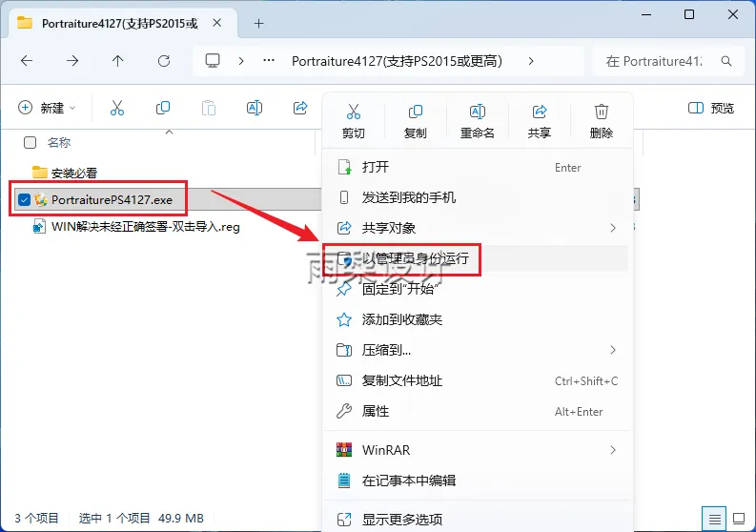Select 在记事本中编辑 menu entry
Screen dimensions: 756x532
click(476, 481)
